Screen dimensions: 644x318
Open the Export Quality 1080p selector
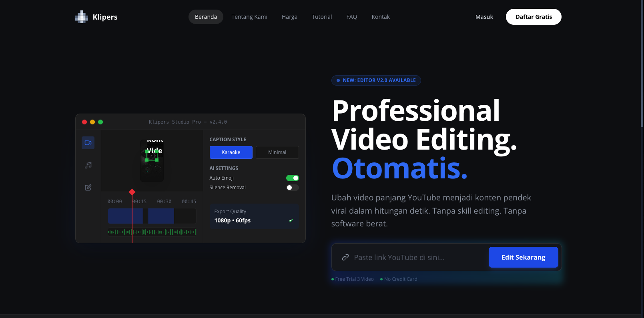tap(254, 216)
